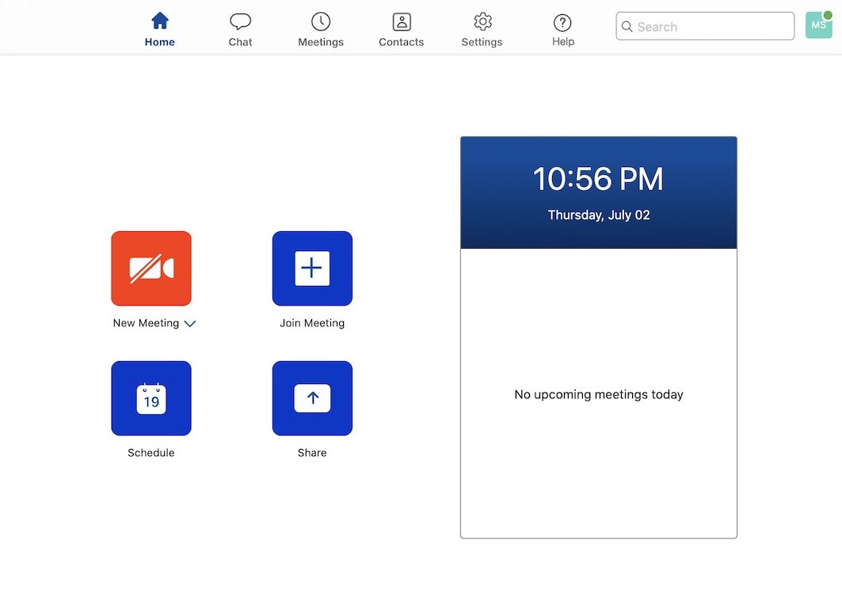Open Contacts via the person icon
Screen dimensions: 842x616
(402, 22)
